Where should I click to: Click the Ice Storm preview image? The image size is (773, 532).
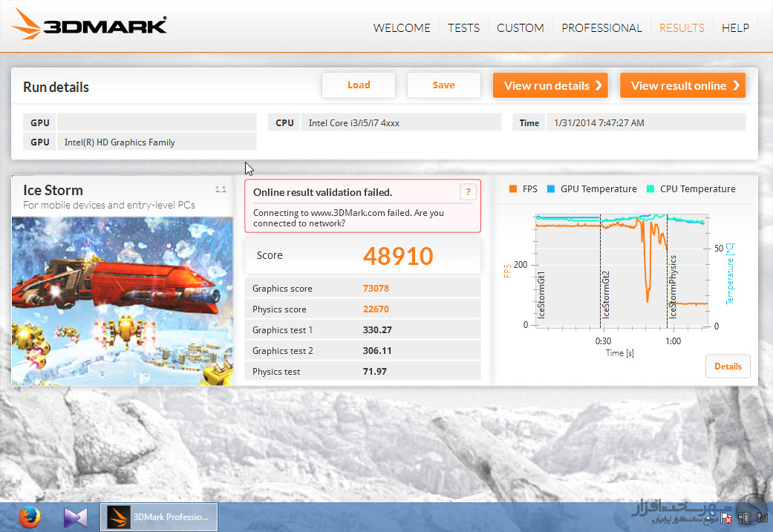122,300
